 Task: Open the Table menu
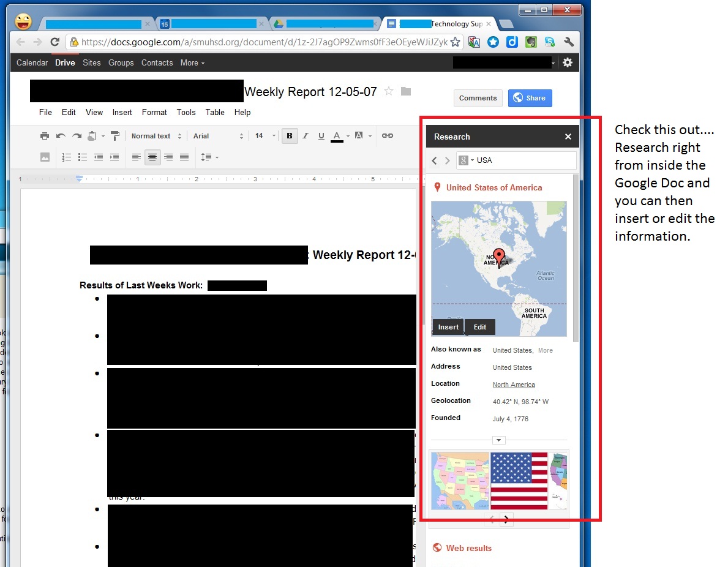215,113
